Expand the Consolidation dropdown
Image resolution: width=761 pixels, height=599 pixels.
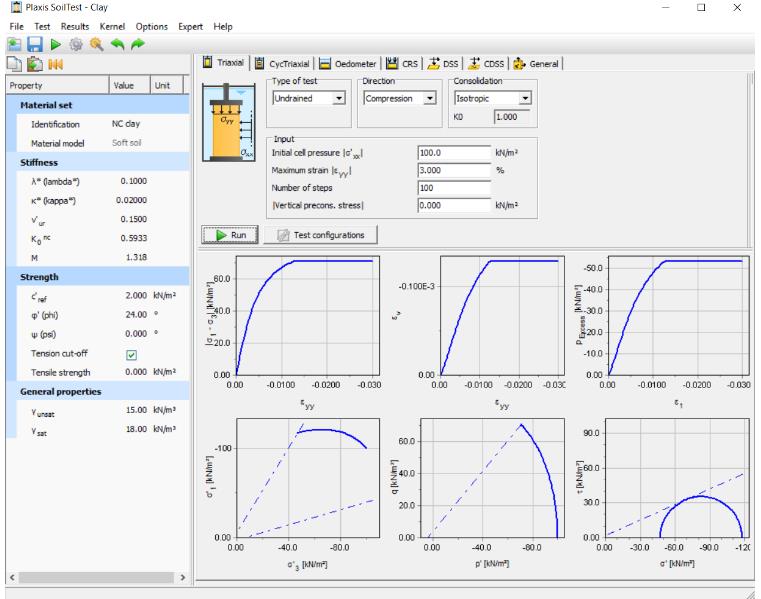pos(524,98)
